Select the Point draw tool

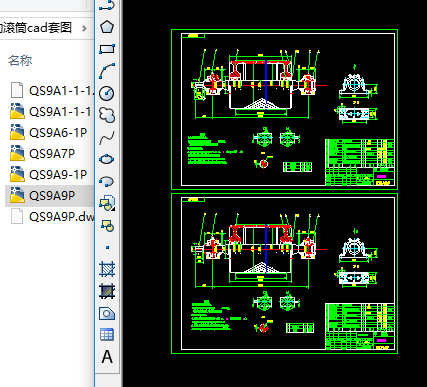107,247
